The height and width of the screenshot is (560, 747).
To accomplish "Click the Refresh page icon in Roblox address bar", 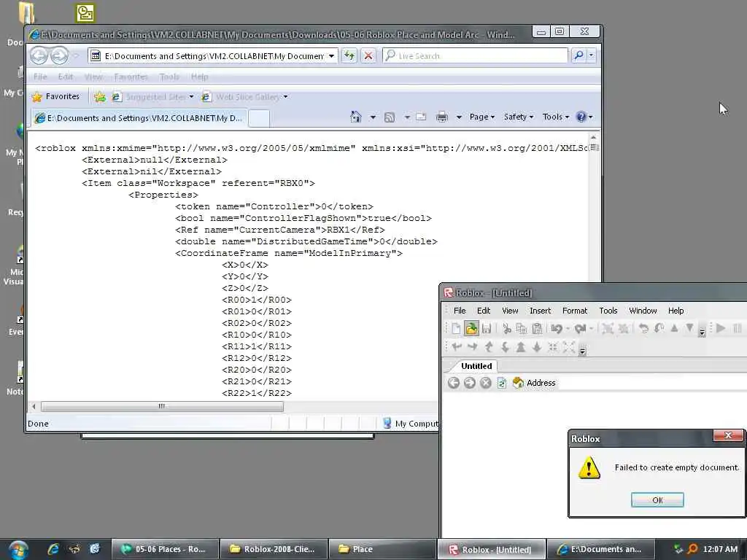I will [502, 383].
